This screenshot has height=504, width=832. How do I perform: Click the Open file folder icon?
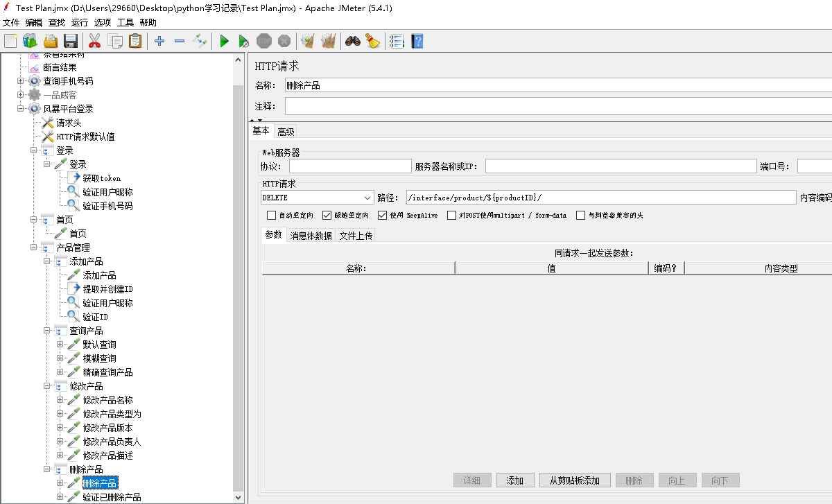pyautogui.click(x=51, y=41)
